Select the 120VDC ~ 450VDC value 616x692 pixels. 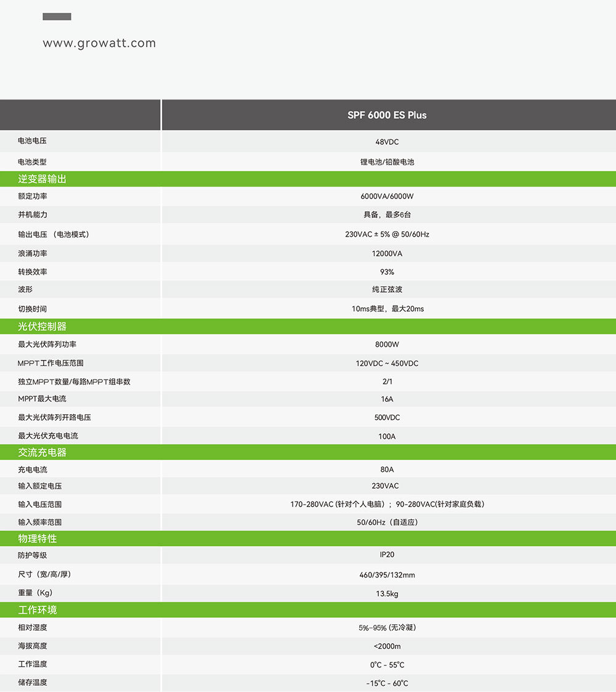[x=387, y=364]
